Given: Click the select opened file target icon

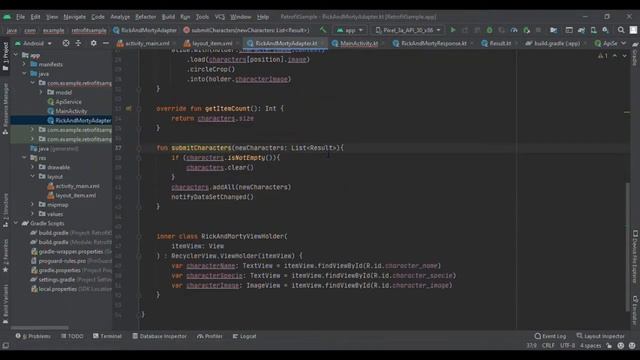Looking at the screenshot, I should tap(66, 43).
